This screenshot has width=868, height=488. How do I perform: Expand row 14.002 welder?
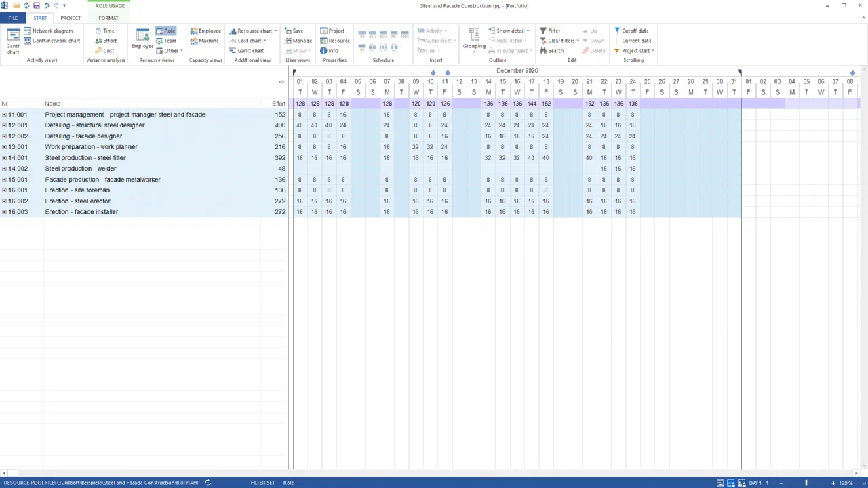coord(4,169)
